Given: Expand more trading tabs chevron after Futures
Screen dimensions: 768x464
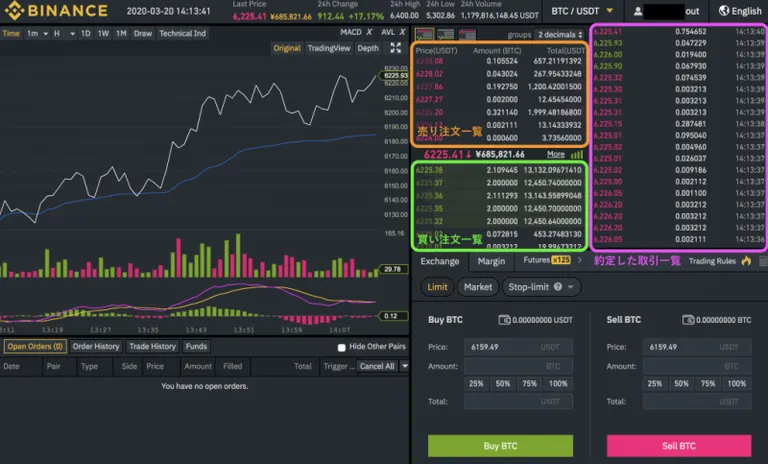Looking at the screenshot, I should 580,260.
